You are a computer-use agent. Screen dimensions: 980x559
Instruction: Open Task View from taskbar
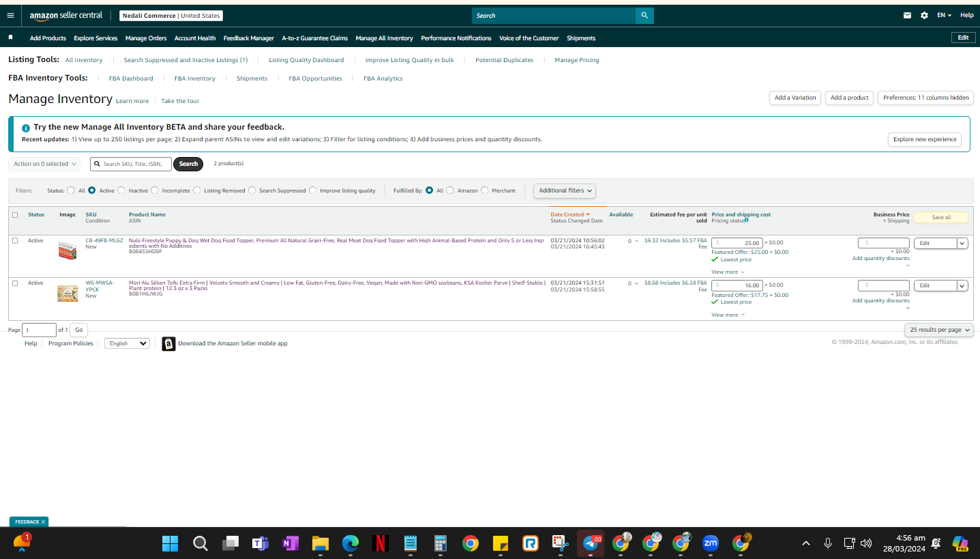tap(231, 543)
